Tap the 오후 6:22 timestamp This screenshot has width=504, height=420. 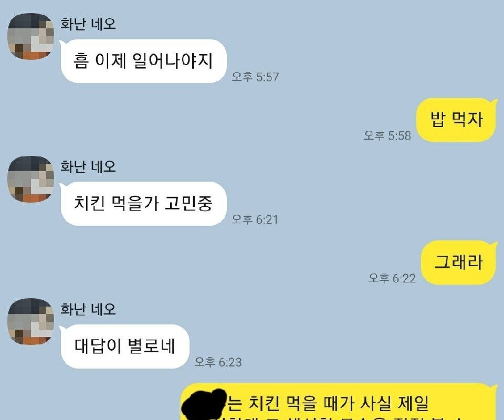(x=392, y=278)
